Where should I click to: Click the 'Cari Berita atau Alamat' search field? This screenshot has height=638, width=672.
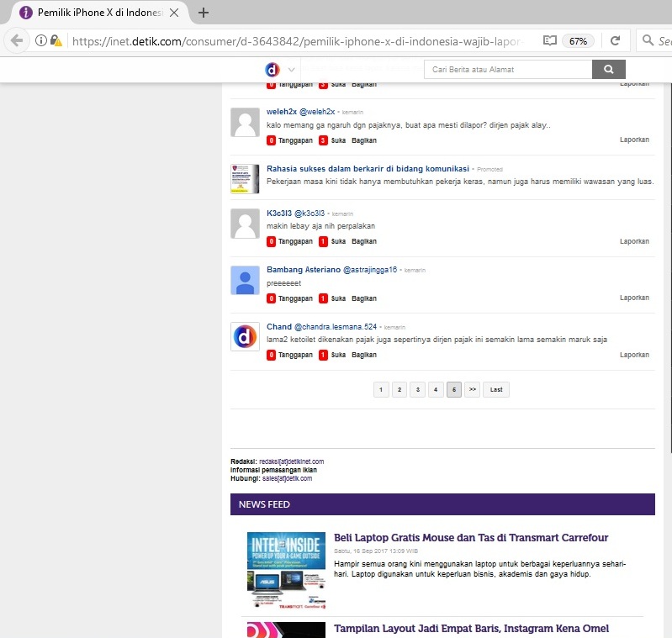pyautogui.click(x=507, y=69)
